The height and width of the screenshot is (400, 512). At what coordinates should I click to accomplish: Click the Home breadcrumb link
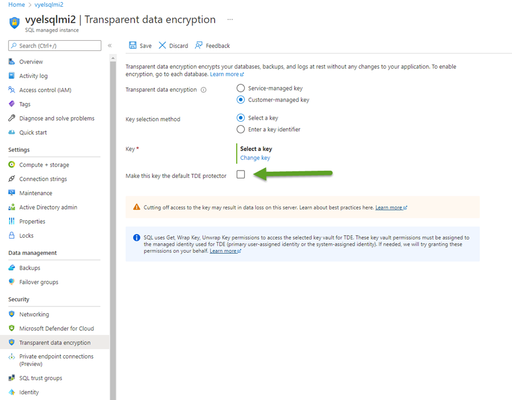click(x=16, y=5)
